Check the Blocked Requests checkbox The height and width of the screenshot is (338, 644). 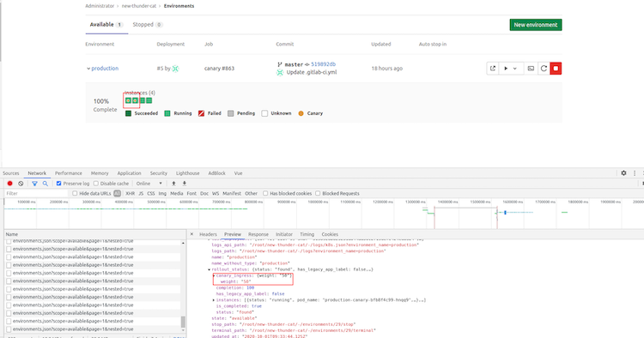(318, 193)
